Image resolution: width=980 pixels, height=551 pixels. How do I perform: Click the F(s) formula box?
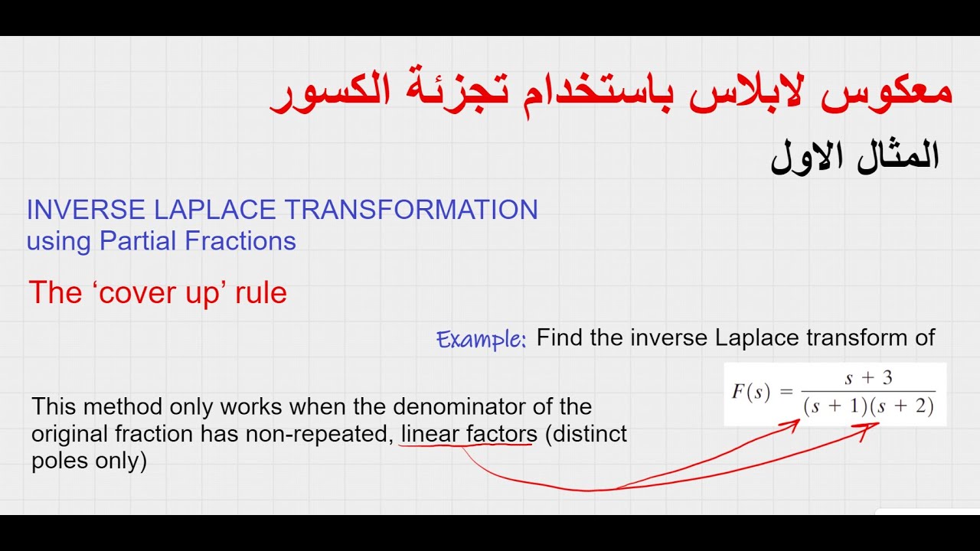coord(835,394)
